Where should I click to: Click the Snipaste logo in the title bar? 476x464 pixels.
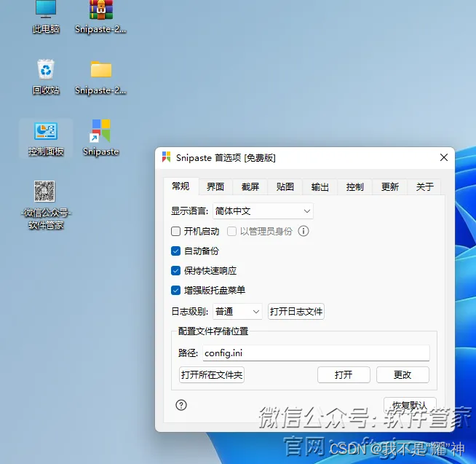click(167, 157)
